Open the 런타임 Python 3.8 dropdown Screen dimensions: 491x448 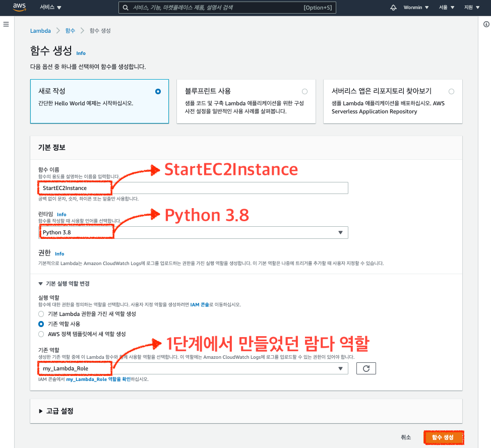193,232
